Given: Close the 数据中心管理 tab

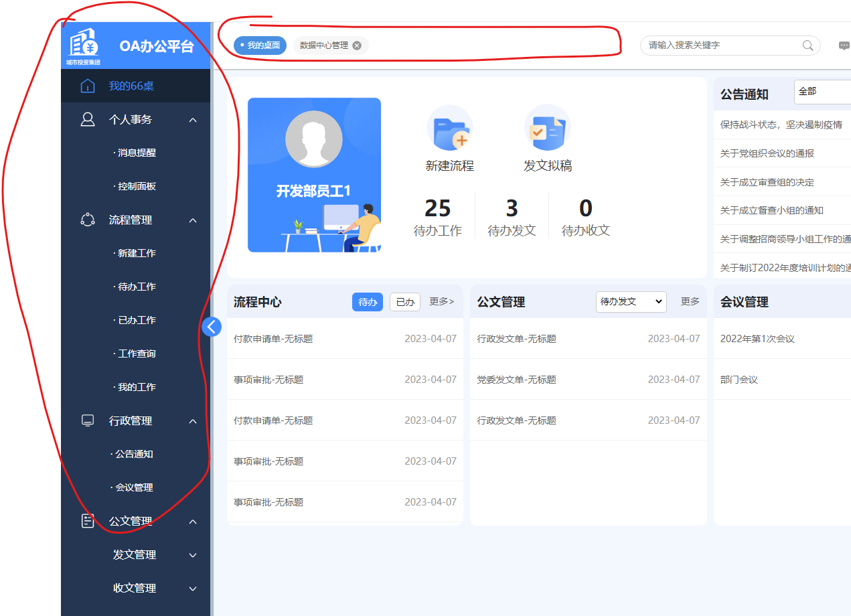Looking at the screenshot, I should 357,46.
